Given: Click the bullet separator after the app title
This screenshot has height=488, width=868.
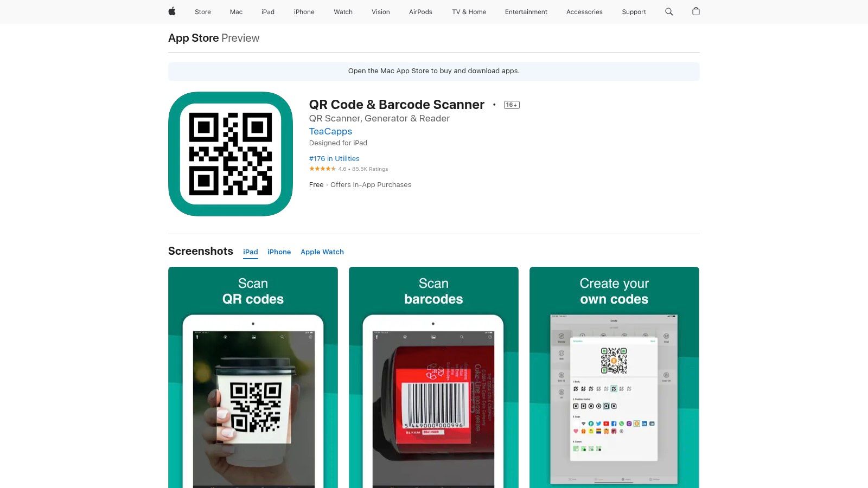Looking at the screenshot, I should pyautogui.click(x=494, y=105).
